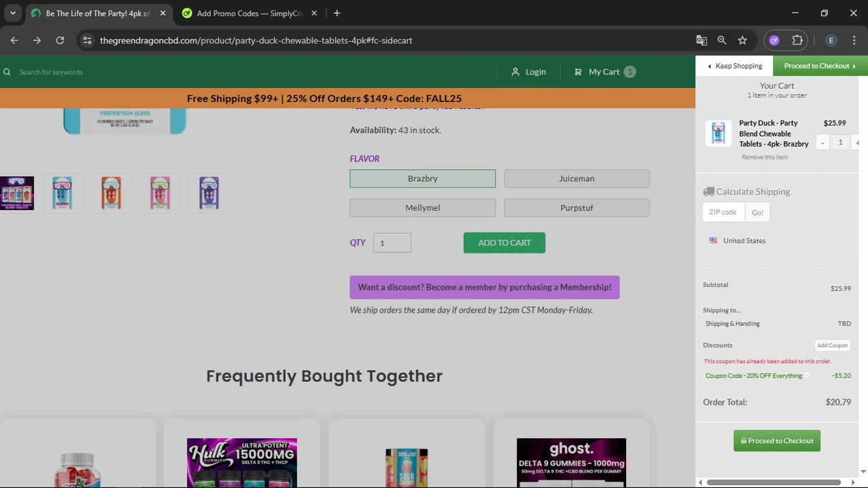868x488 pixels.
Task: Open the Hulk 15000MG product card
Action: pyautogui.click(x=242, y=453)
